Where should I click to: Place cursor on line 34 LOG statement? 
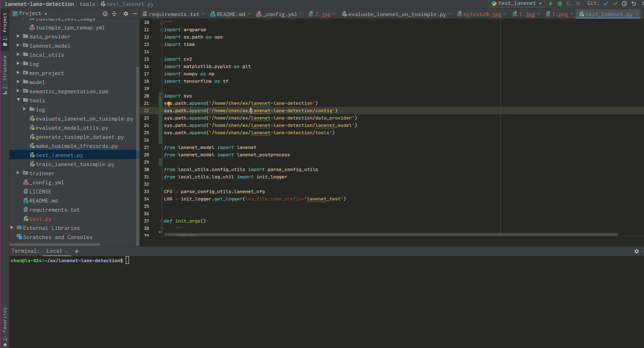coord(255,199)
